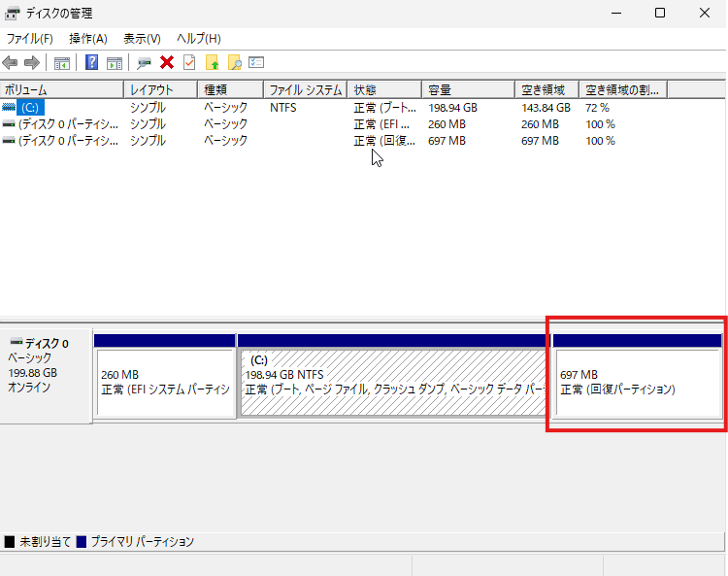The height and width of the screenshot is (576, 728).
Task: Select the ディスク 0 disk label panel
Action: [46, 376]
